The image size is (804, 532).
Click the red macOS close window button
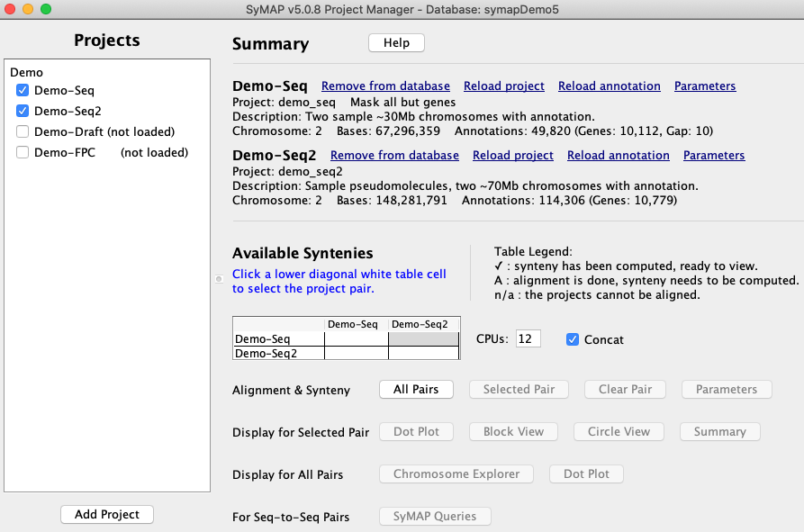click(x=10, y=9)
